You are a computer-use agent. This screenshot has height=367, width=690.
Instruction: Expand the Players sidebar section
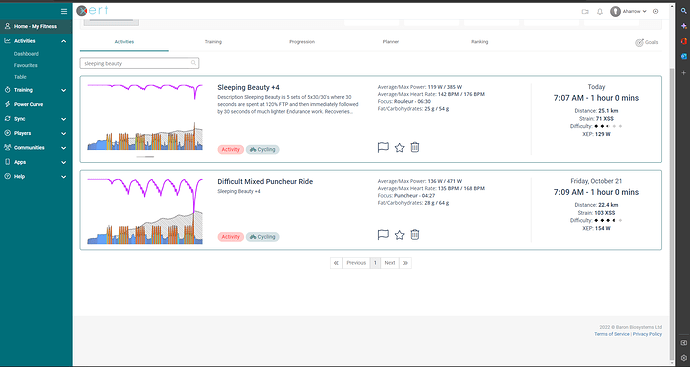point(63,133)
